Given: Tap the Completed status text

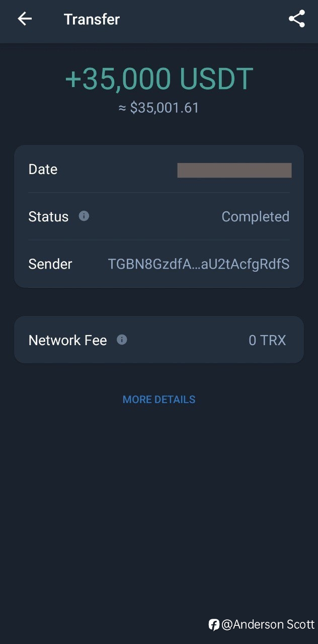Looking at the screenshot, I should click(256, 217).
